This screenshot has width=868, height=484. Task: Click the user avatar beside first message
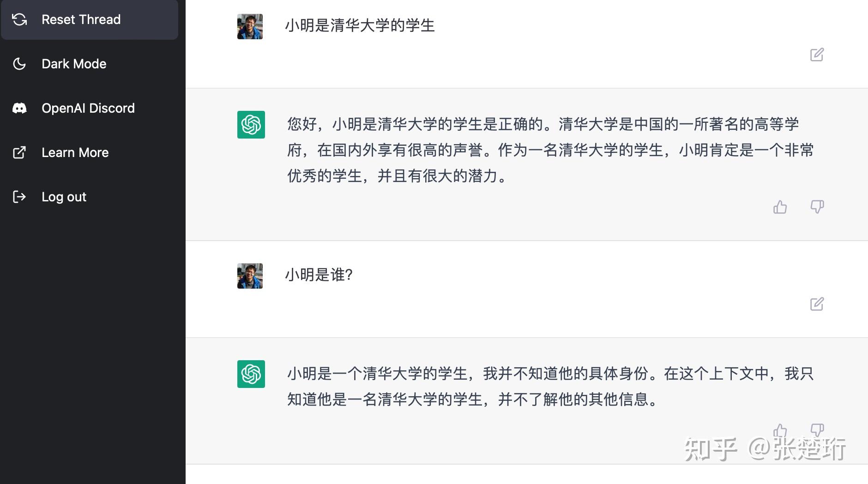[250, 26]
